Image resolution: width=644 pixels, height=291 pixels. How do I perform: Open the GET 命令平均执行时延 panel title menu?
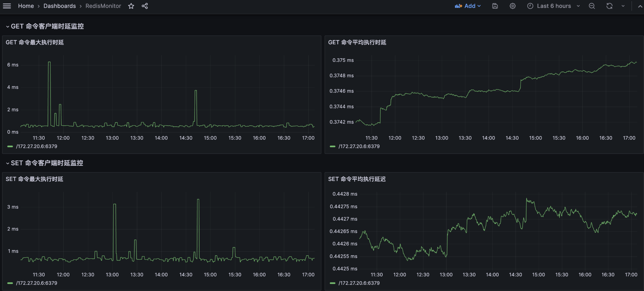357,42
